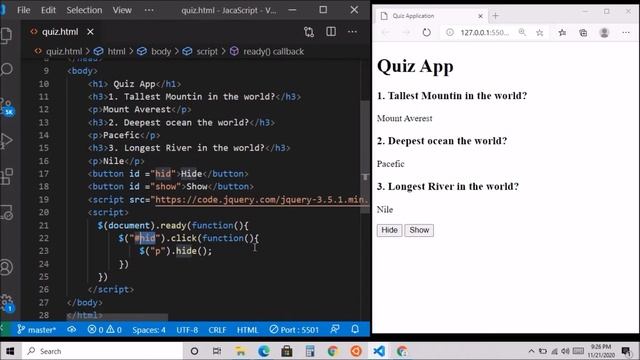Change indentation via Spaces: 4

149,330
